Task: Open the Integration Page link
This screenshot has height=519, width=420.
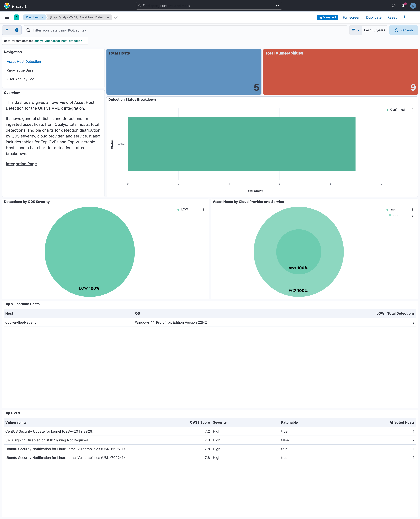Action: [x=21, y=164]
